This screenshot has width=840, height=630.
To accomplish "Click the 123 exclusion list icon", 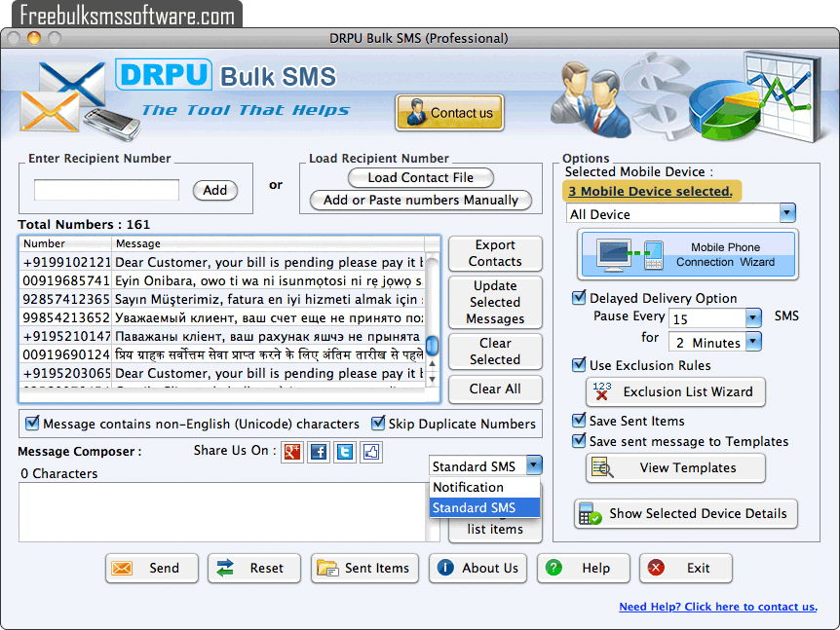I will [x=601, y=391].
